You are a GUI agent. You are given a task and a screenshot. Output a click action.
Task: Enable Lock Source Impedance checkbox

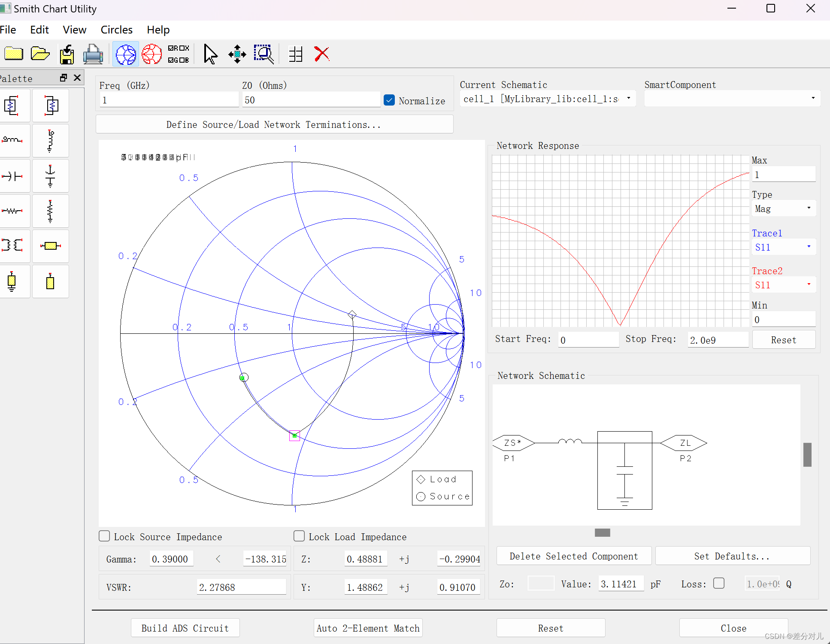point(106,536)
